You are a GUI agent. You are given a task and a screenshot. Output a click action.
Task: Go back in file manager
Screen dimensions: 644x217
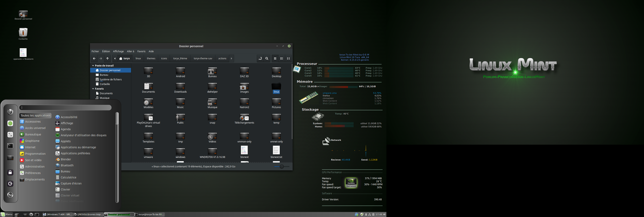pos(94,58)
